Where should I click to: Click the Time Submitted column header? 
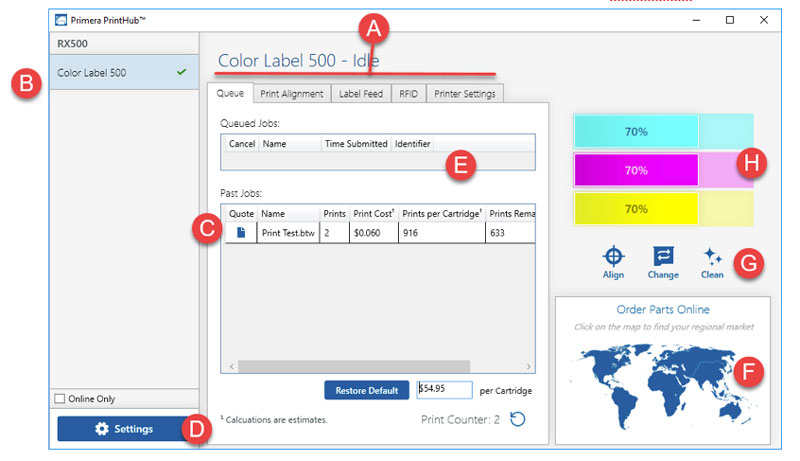[356, 144]
